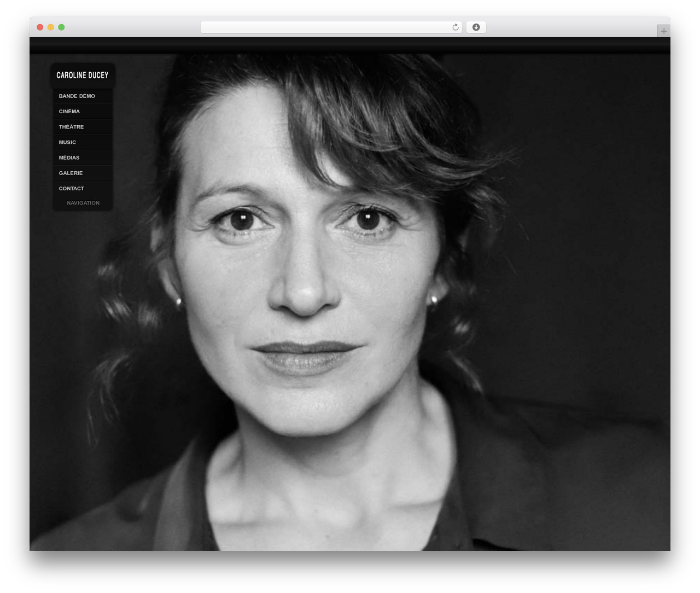Screen dimensions: 700x593
Task: Reload the page with the refresh icon
Action: (x=455, y=27)
